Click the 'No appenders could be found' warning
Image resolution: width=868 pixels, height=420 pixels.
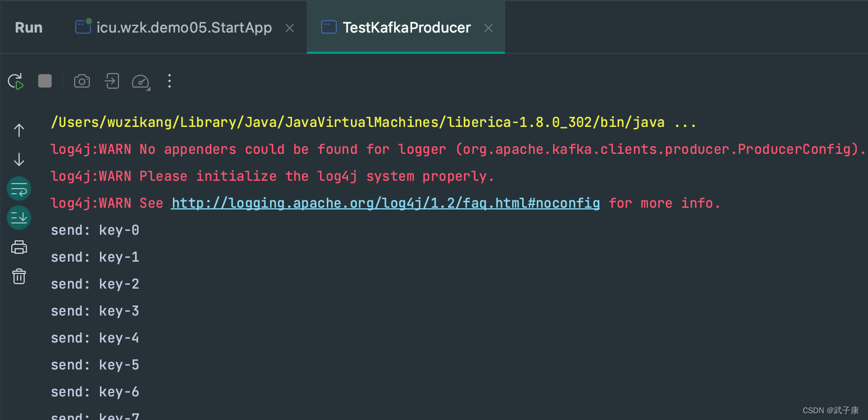458,149
